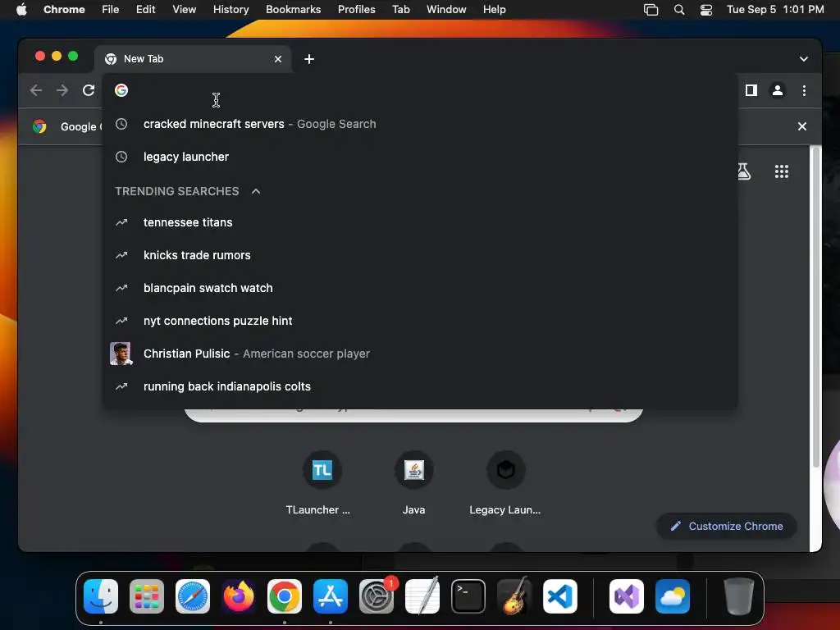
Task: Open App Store from the Dock
Action: 331,596
